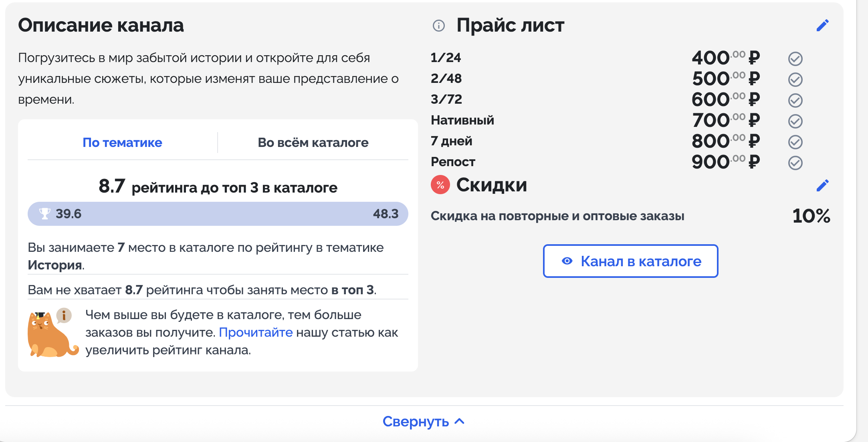Click the chevron arrow next to Свернуть
This screenshot has height=442, width=868.
tap(460, 421)
